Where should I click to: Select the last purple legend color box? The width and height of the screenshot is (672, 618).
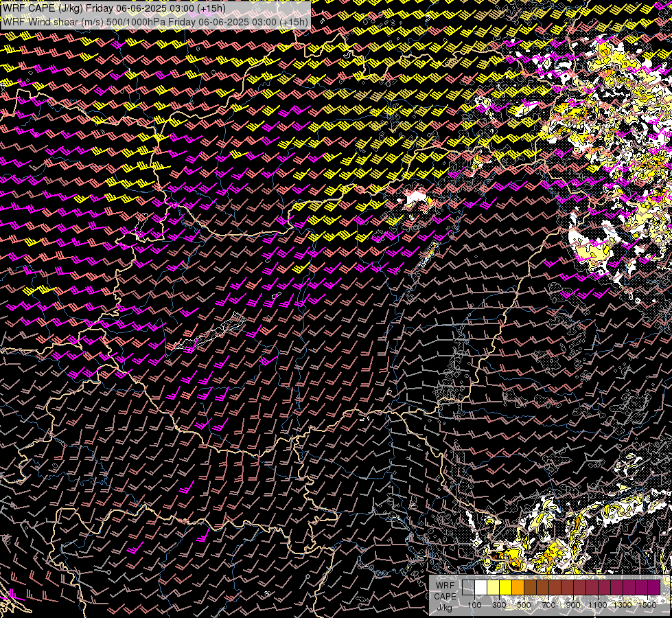653,587
